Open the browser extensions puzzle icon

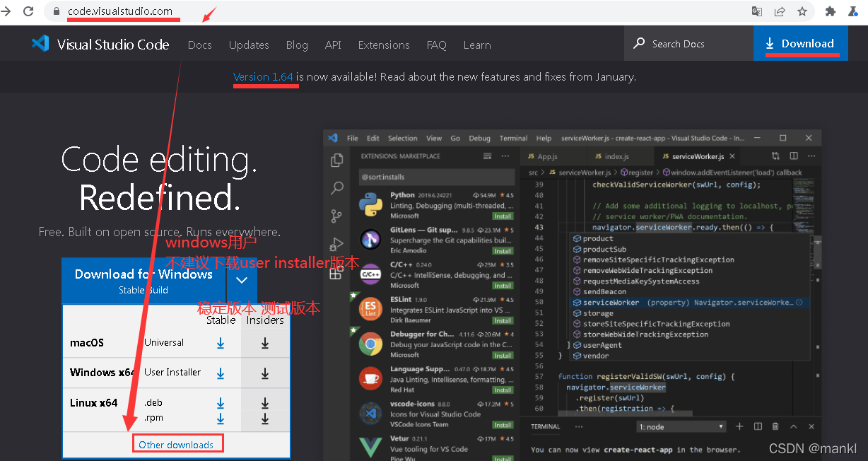click(x=831, y=11)
